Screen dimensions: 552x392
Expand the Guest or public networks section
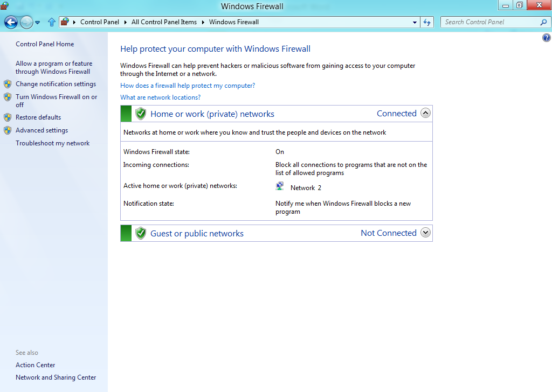426,233
